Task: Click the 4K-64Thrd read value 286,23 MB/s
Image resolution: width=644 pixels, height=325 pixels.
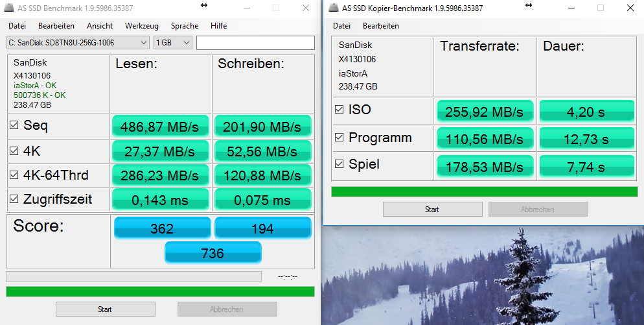Action: tap(160, 175)
